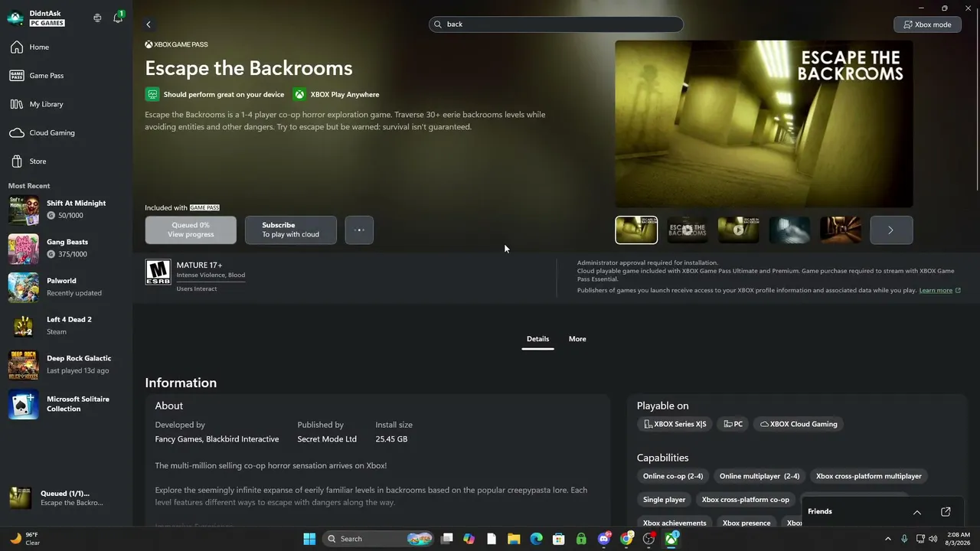Go back with the arrow button
The height and width of the screenshot is (551, 980).
click(149, 24)
